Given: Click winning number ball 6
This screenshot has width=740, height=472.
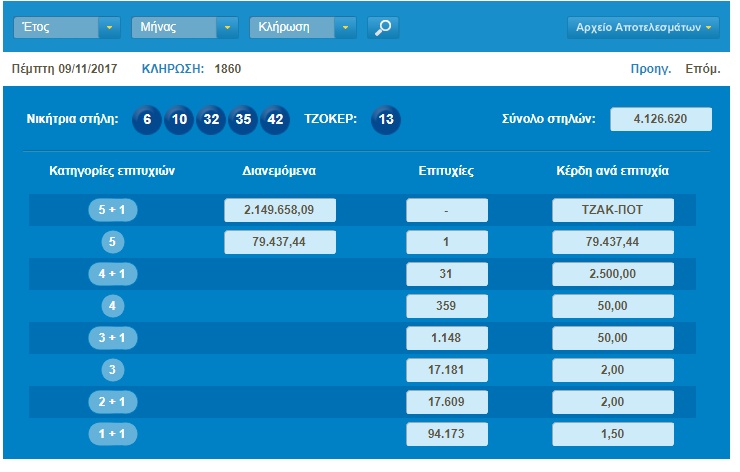Looking at the screenshot, I should 147,119.
